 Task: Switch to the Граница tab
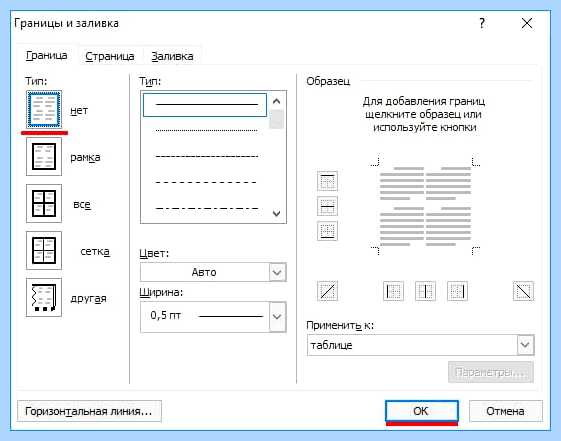[x=47, y=55]
